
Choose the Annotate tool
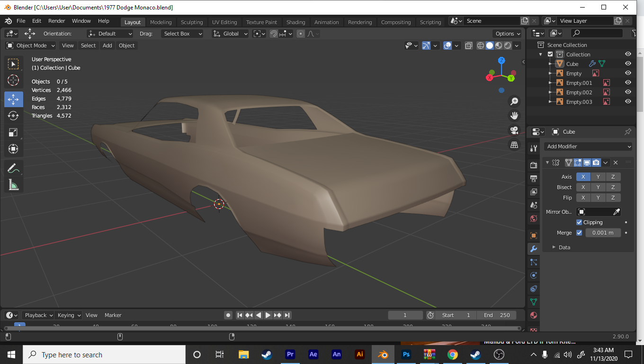point(13,168)
